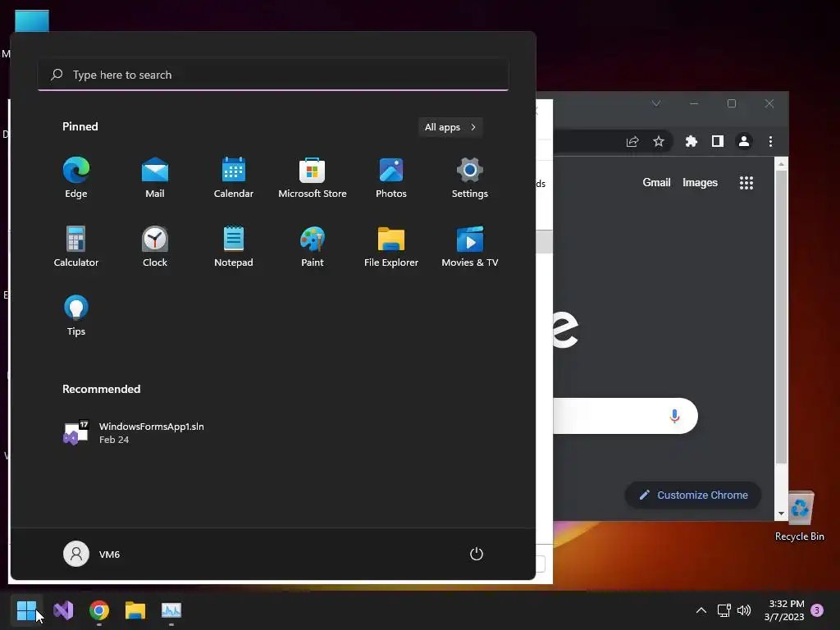Click the Start menu power button
Screen dimensions: 840x630
click(x=477, y=554)
